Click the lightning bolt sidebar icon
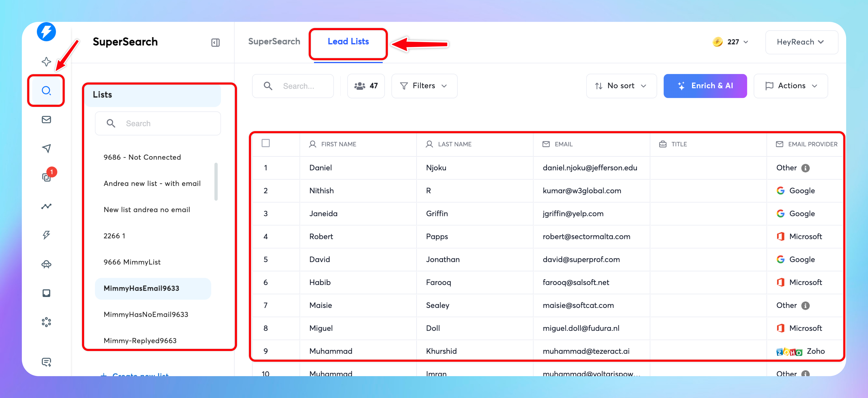 [x=46, y=235]
